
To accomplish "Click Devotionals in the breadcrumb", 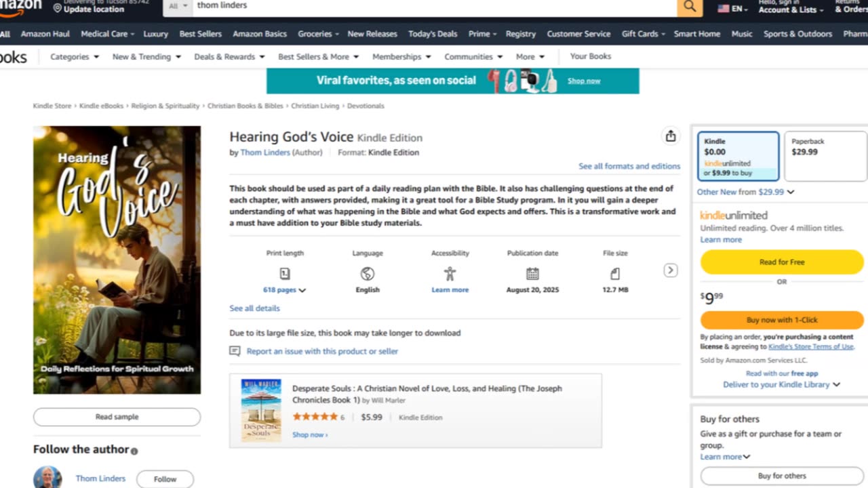I will click(366, 106).
